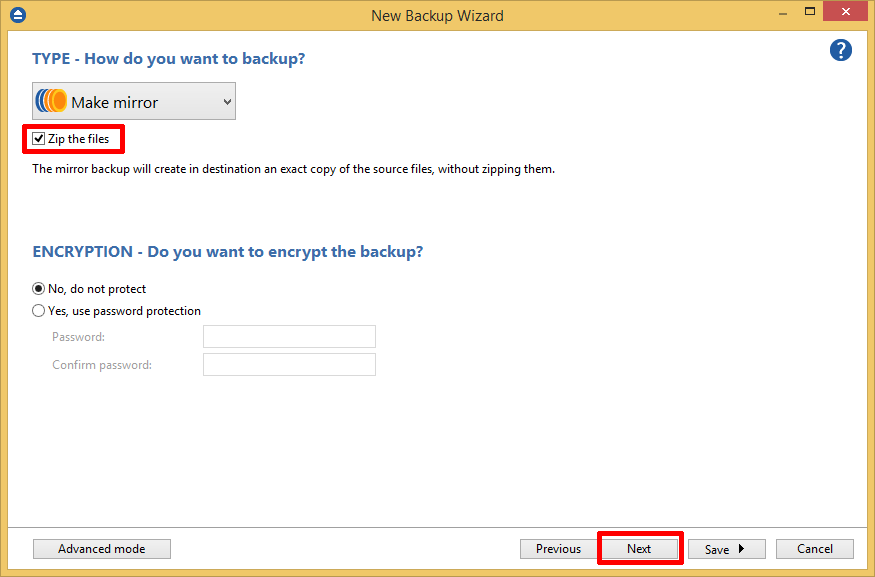
Task: Click Next to continue the wizard
Action: point(639,548)
